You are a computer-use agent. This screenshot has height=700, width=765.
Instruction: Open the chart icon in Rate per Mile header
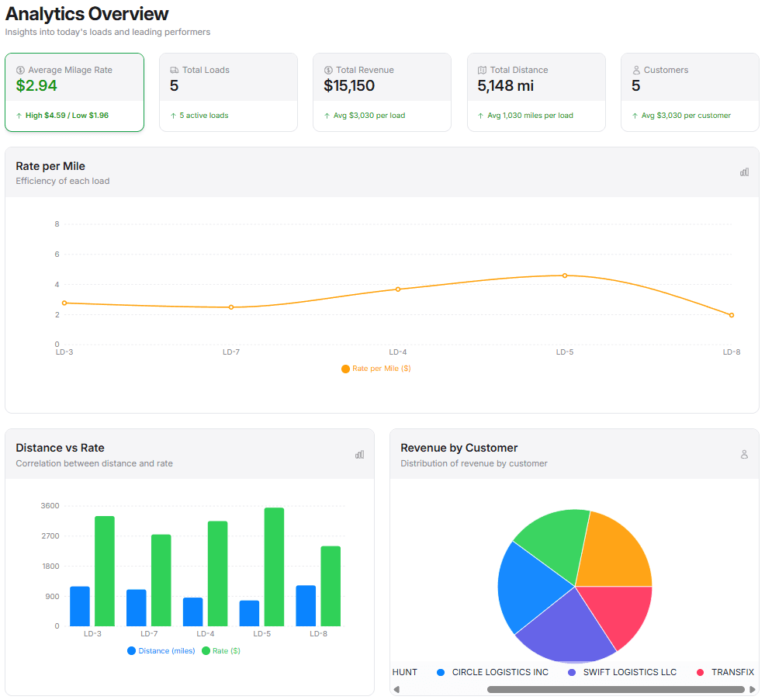[744, 172]
